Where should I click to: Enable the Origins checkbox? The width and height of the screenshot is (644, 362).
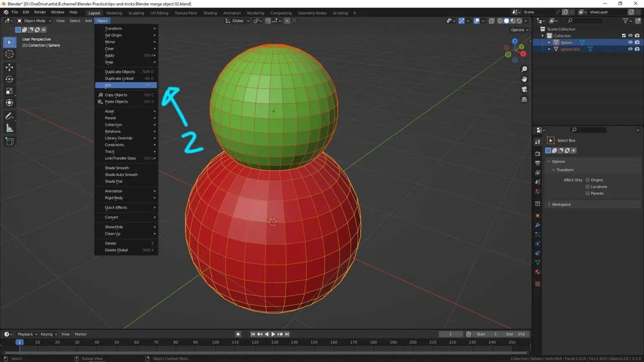588,180
